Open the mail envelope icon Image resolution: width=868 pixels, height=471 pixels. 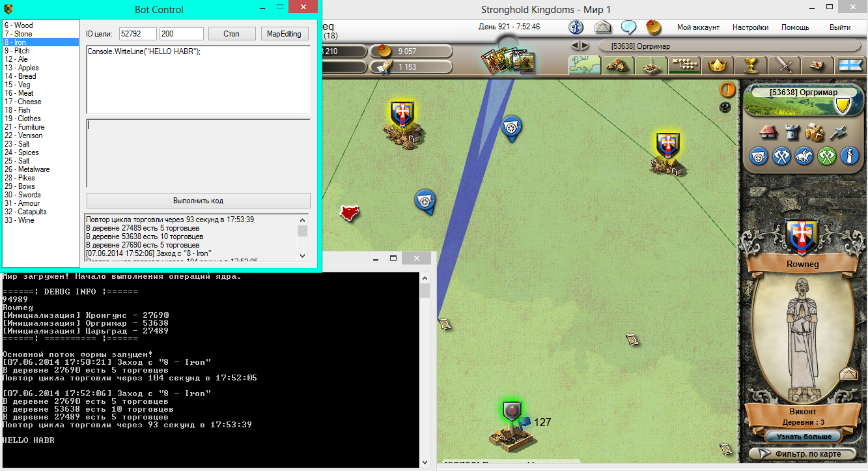pyautogui.click(x=603, y=27)
